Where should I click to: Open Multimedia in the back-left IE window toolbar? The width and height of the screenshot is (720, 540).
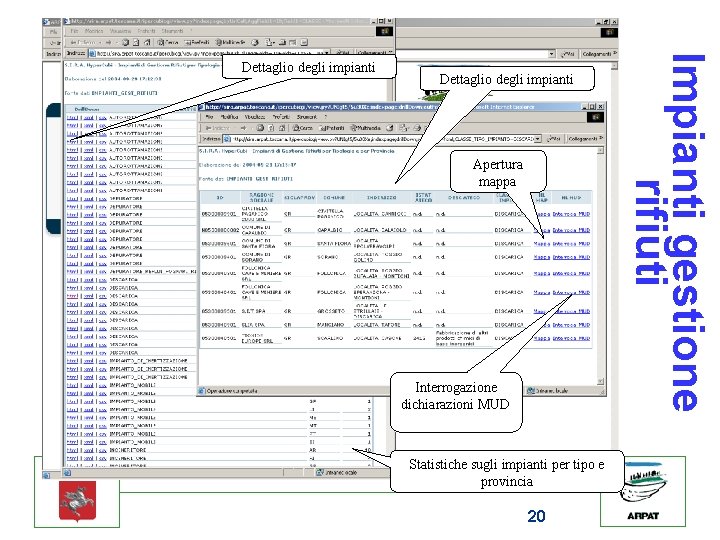(230, 42)
